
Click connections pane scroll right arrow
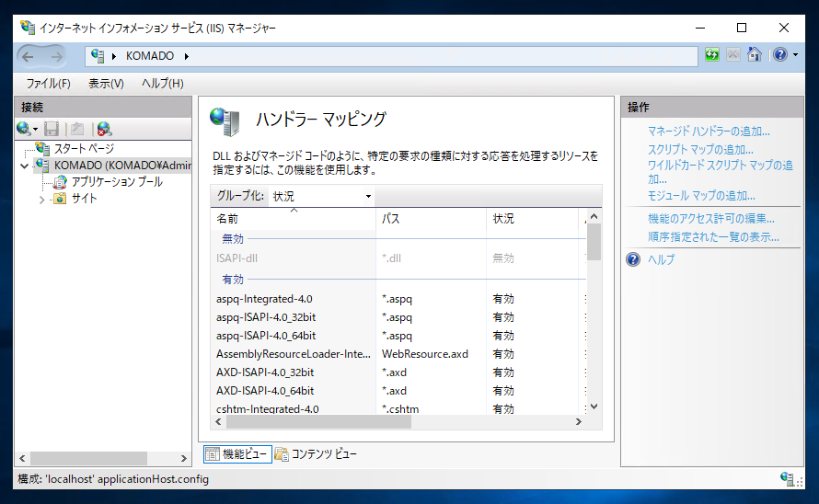[x=184, y=458]
